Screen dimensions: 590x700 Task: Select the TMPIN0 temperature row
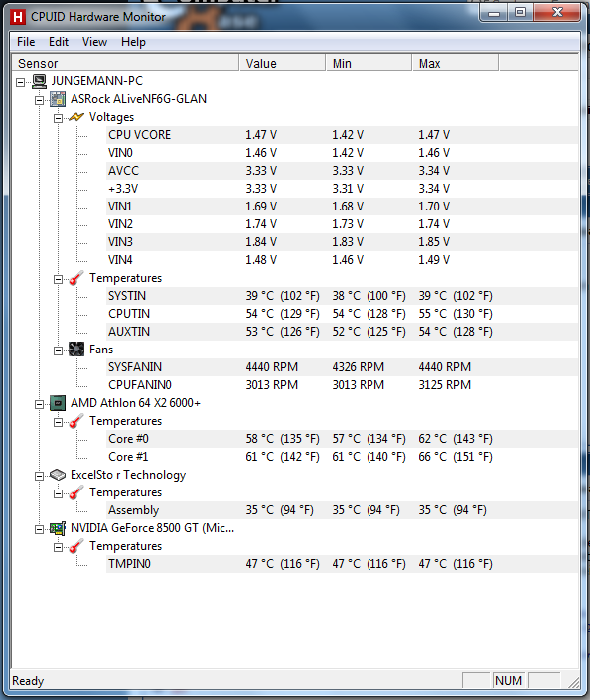[x=342, y=564]
